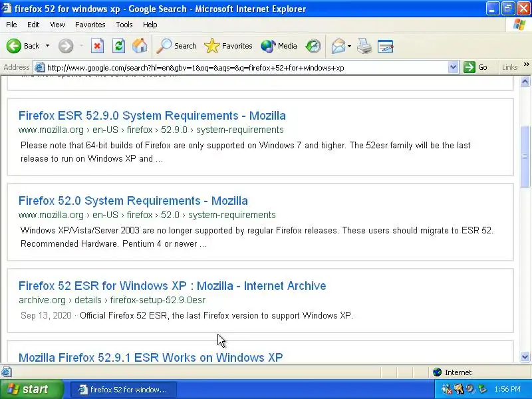The image size is (532, 399).
Task: Print the page with the printer icon
Action: click(364, 46)
